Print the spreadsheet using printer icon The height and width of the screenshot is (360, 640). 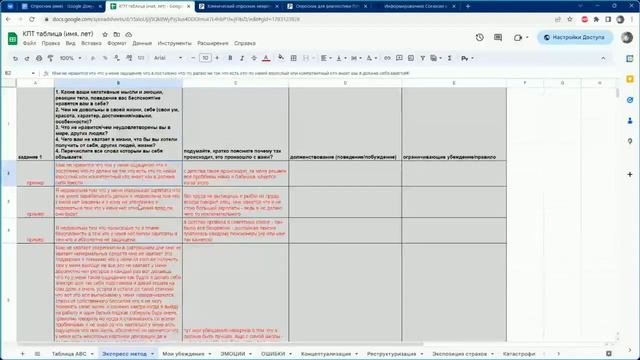click(39, 58)
